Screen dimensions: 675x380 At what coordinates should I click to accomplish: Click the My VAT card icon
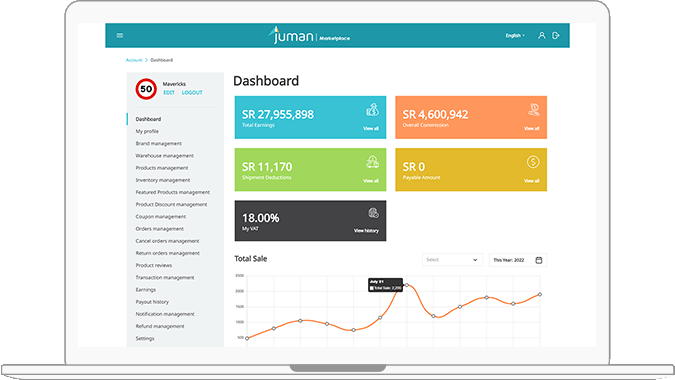point(373,213)
